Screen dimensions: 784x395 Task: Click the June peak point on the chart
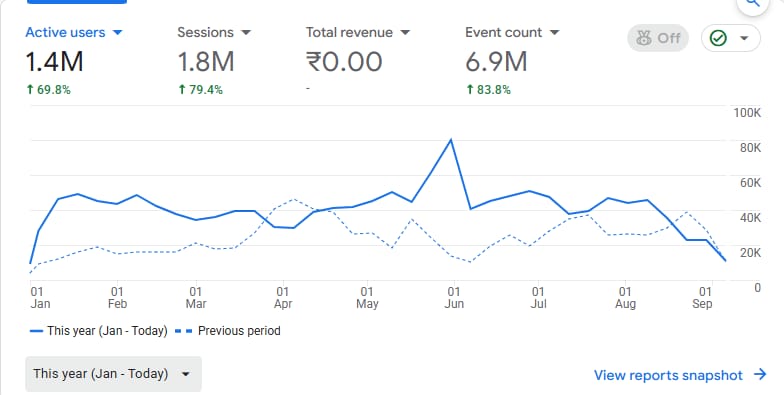coord(451,140)
